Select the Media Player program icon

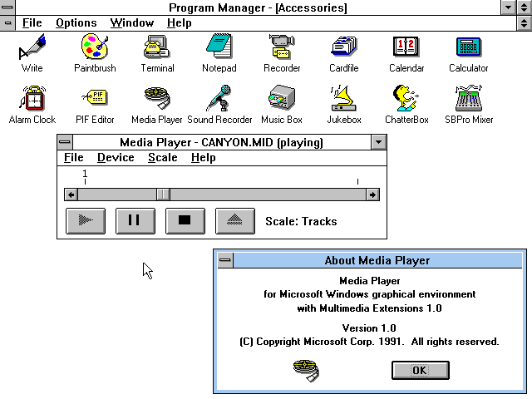(x=157, y=98)
